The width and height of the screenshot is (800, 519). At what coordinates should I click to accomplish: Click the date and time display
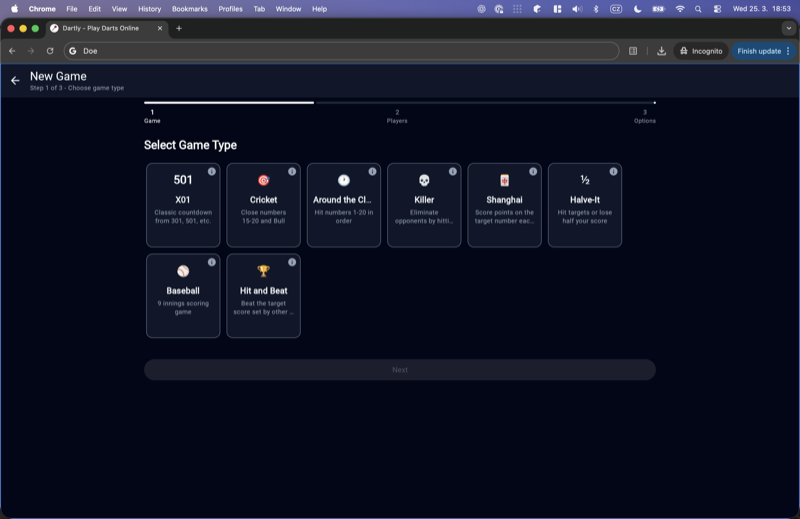click(x=761, y=9)
